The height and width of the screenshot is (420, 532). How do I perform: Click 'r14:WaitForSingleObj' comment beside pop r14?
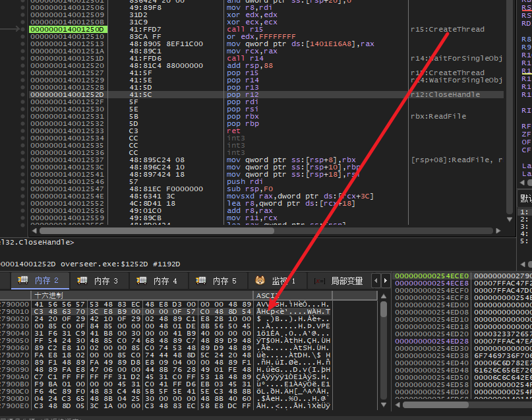(x=456, y=80)
